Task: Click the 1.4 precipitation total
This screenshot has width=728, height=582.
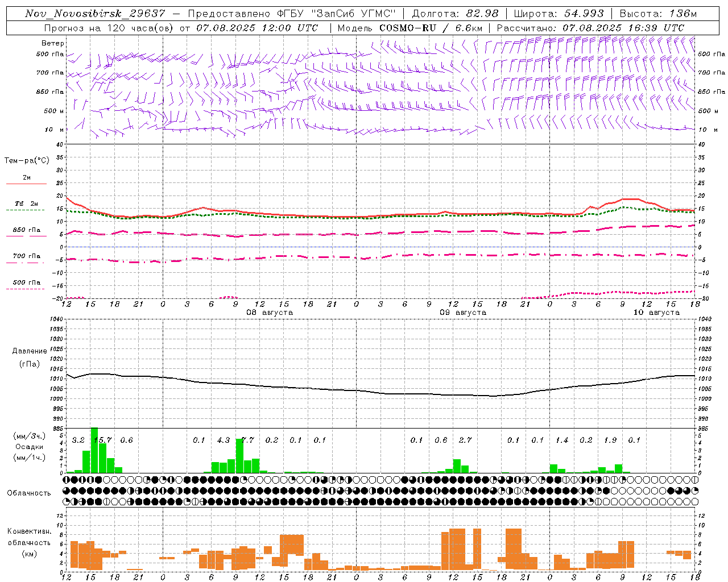Action: 562,440
